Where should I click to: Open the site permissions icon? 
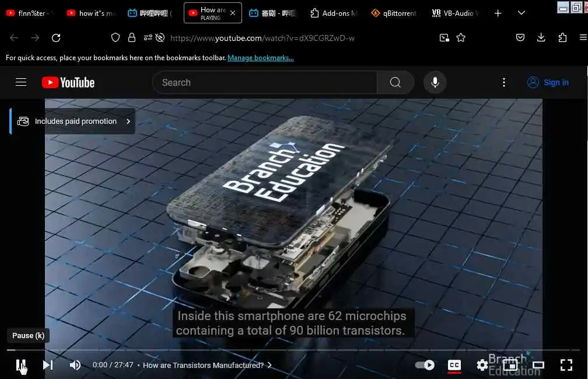coord(148,37)
